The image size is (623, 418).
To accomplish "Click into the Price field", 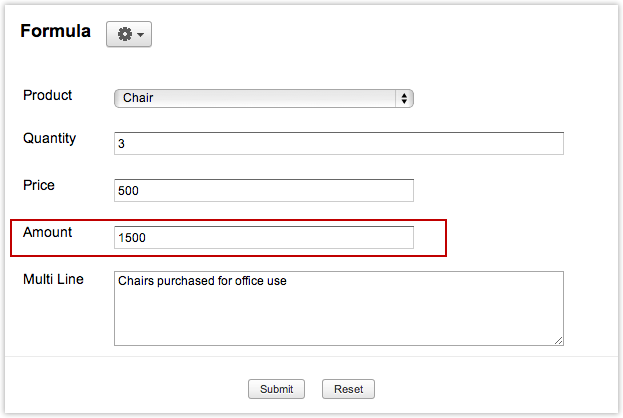I will pos(263,191).
